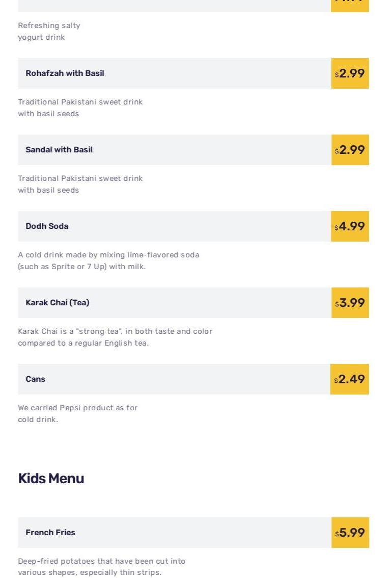The image size is (392, 578).
Task: Click the Rohafzah with Basil item title
Action: click(x=65, y=73)
